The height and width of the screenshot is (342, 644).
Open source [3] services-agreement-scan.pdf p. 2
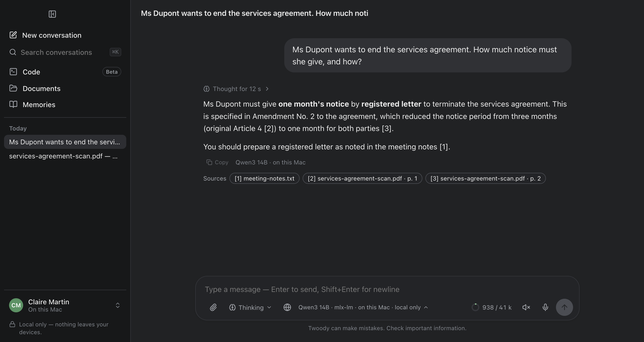point(486,179)
